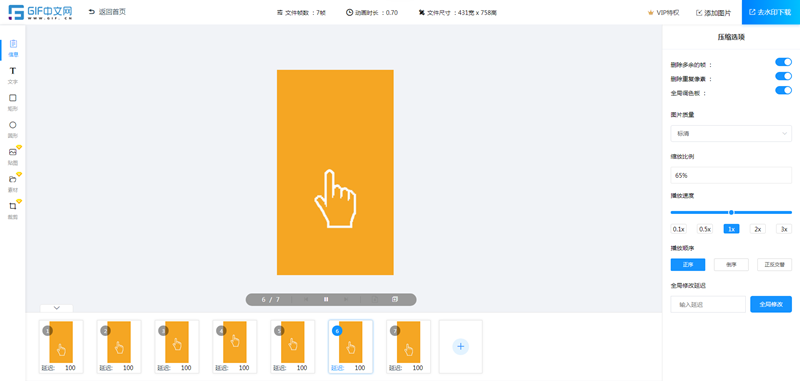
Task: Click 去水印下载 download button
Action: coord(770,12)
